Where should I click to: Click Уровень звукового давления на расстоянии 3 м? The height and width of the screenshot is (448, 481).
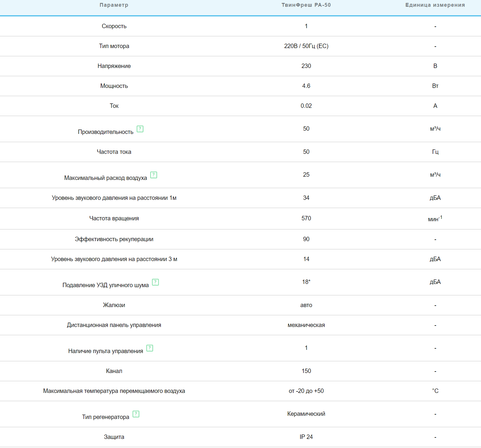(114, 259)
